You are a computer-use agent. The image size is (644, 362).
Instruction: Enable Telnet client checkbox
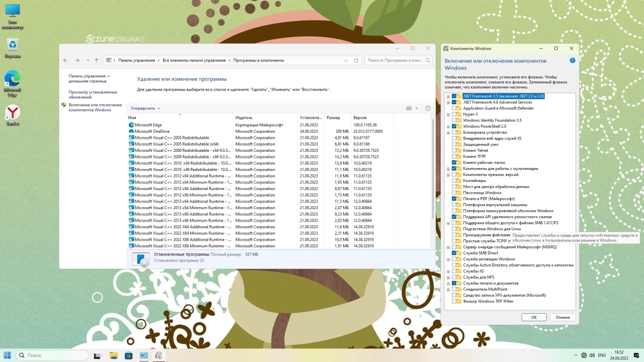(454, 150)
